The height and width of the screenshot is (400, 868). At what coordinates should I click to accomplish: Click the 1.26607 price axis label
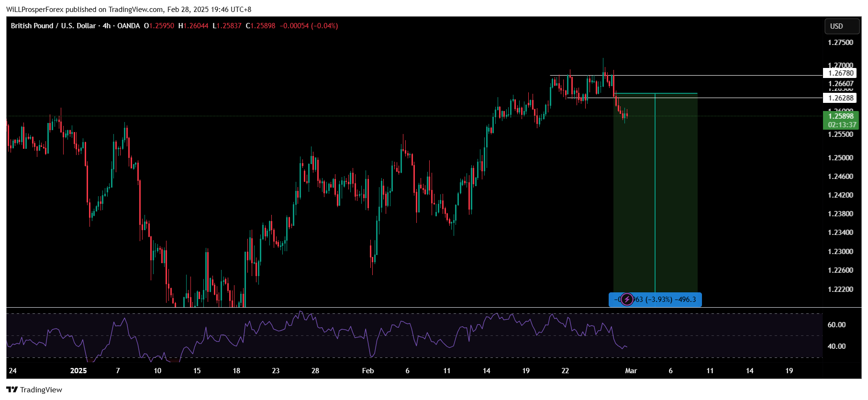pos(840,84)
